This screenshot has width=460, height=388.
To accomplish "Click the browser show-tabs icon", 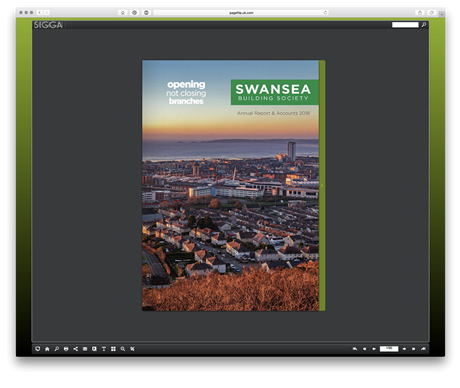I will tap(432, 13).
